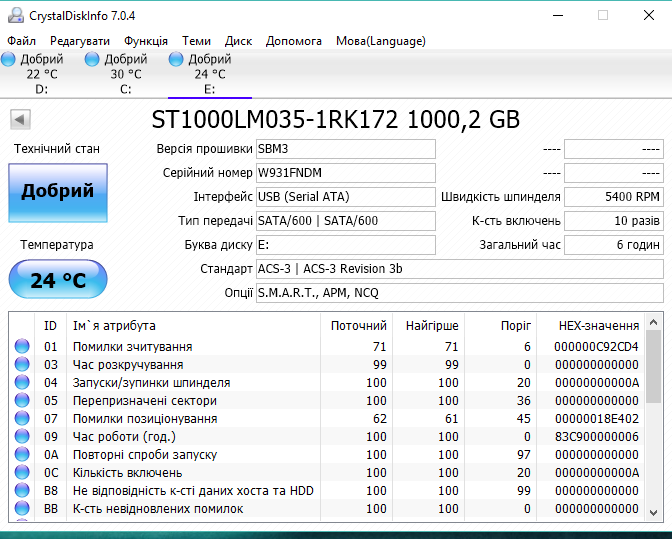Click the HEX-значення column header
Viewport: 672px width, 539px height.
pos(591,326)
